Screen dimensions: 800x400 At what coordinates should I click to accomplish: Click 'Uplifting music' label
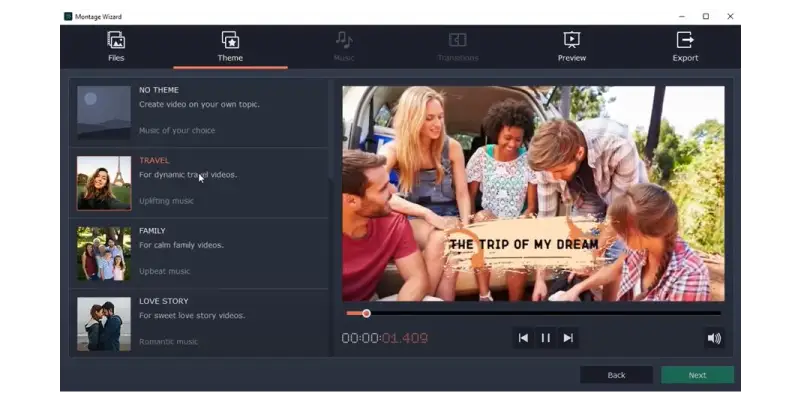166,201
